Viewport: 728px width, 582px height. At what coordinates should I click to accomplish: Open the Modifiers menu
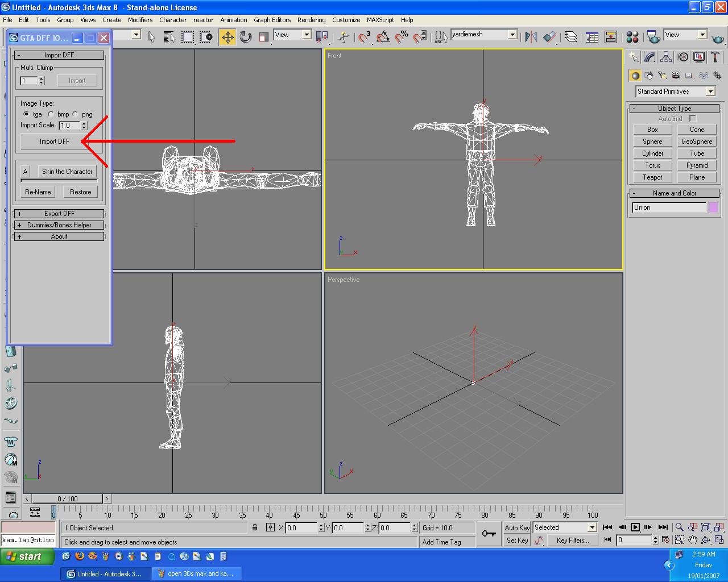coord(140,20)
